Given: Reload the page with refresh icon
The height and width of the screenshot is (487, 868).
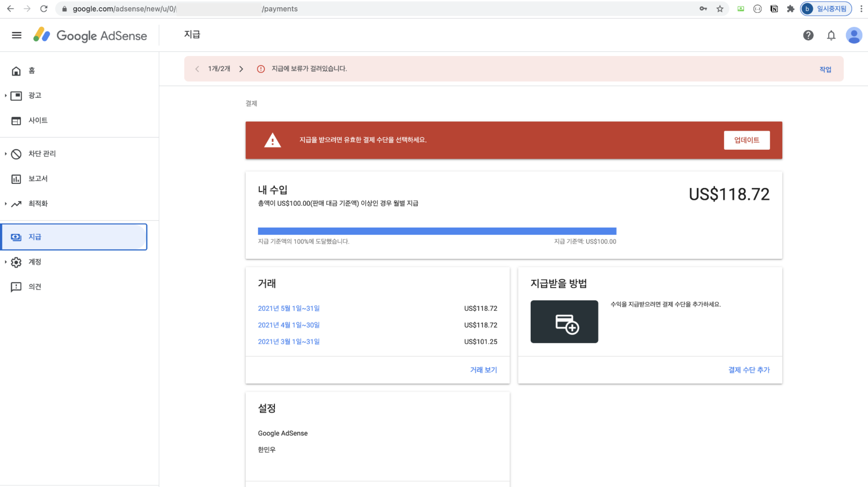Looking at the screenshot, I should (44, 9).
